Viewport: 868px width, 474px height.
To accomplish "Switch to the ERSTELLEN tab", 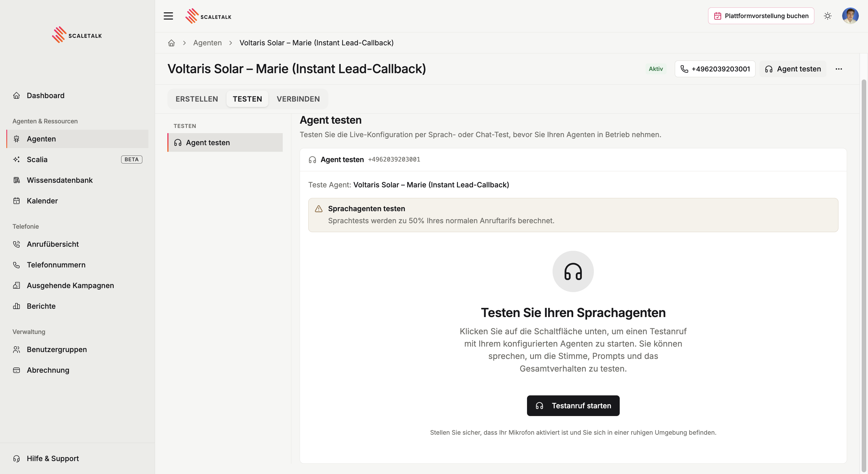I will point(197,99).
